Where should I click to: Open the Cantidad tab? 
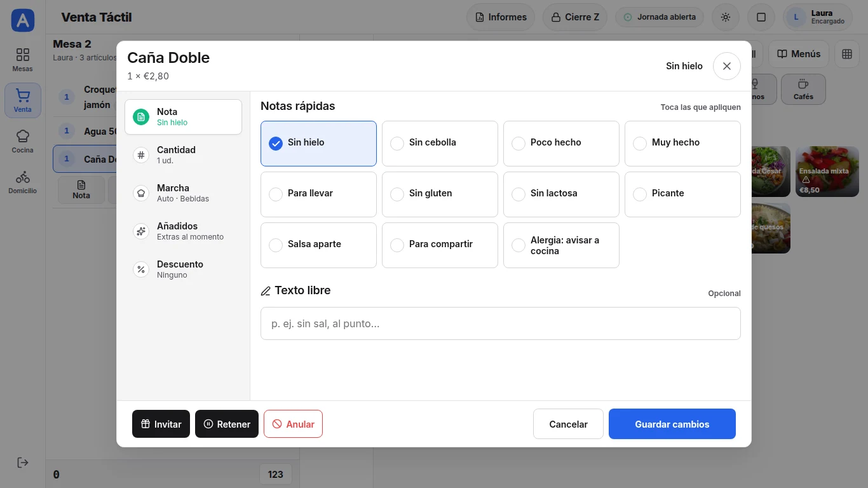pos(183,155)
